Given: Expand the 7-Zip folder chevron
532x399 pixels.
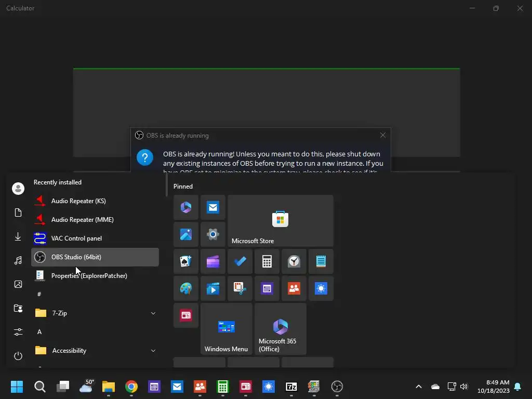Looking at the screenshot, I should [153, 313].
